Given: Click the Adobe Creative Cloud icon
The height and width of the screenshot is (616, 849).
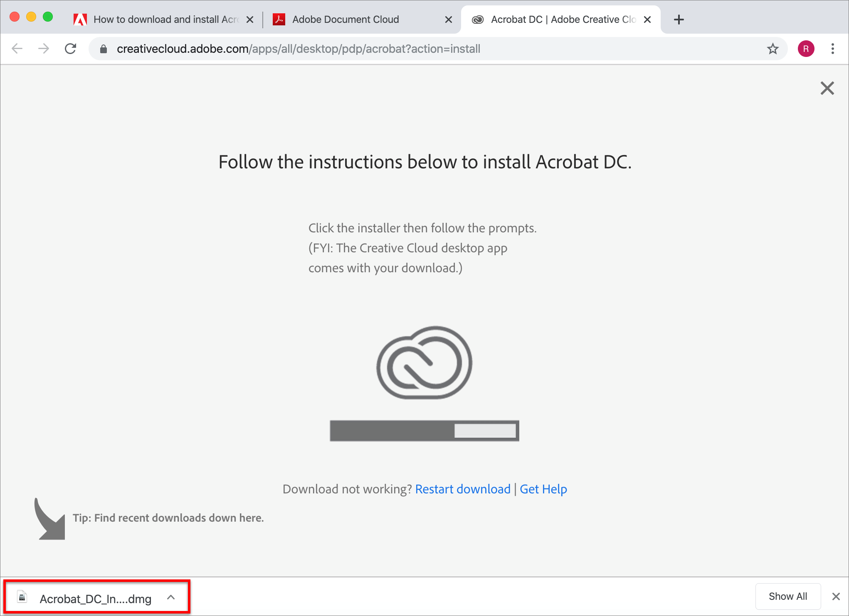Looking at the screenshot, I should pyautogui.click(x=424, y=364).
